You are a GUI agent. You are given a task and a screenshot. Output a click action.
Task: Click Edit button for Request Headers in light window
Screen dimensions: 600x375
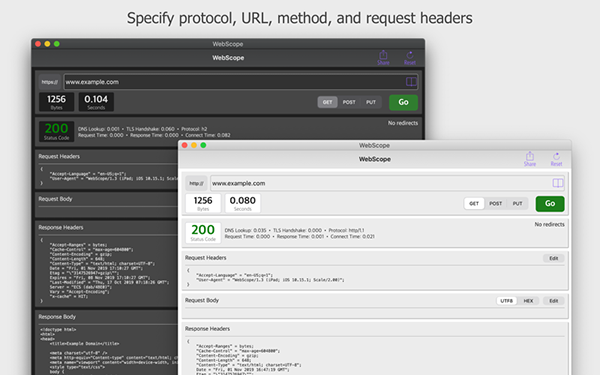(x=553, y=258)
